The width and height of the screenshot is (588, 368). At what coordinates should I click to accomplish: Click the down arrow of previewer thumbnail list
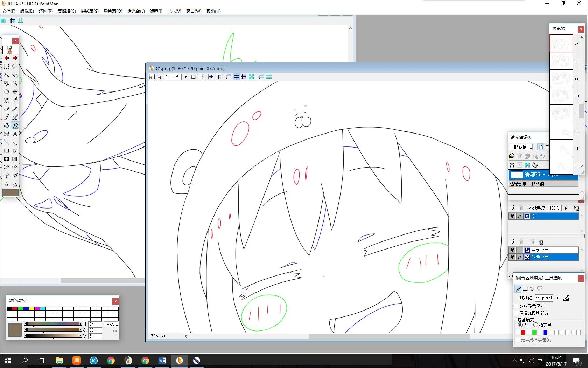point(582,166)
